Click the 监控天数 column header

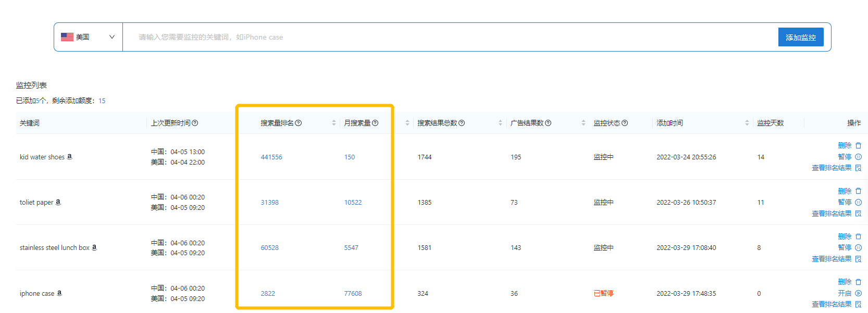coord(770,123)
